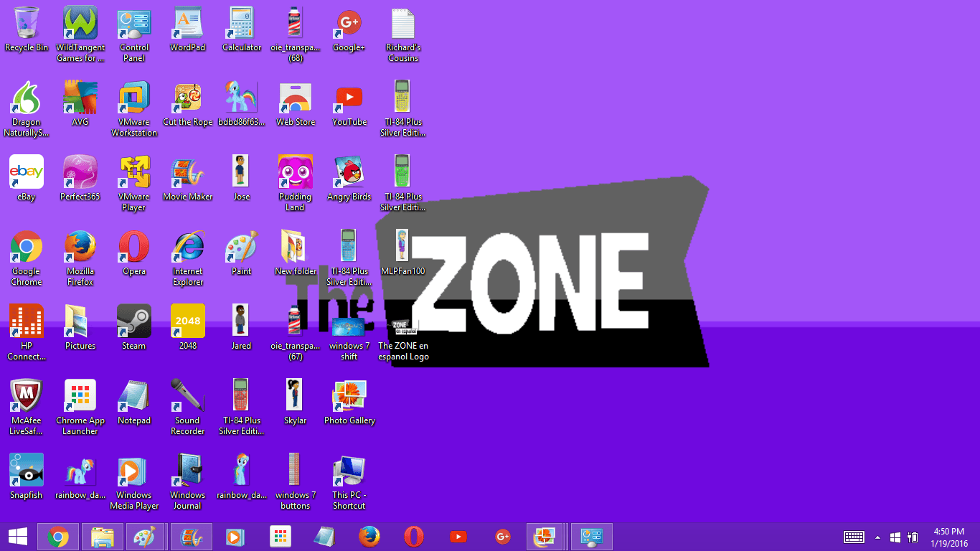980x551 pixels.
Task: Select the Opera desktop shortcut
Action: pos(134,254)
